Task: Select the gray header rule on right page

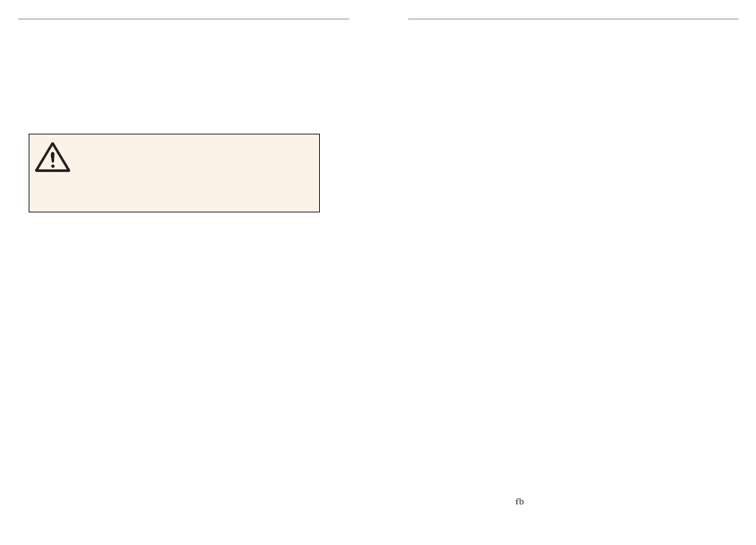Action: coord(573,19)
